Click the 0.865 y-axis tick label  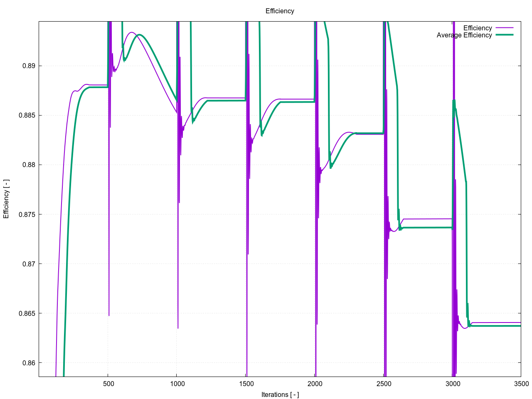coord(27,313)
